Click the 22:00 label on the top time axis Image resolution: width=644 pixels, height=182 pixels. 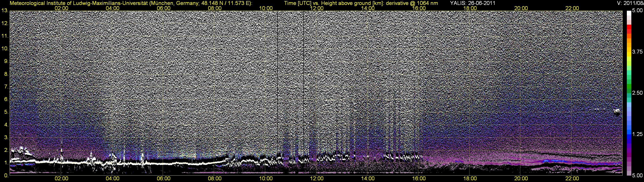572,8
